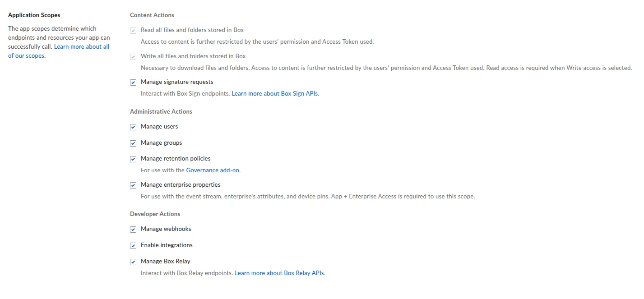
Task: Click the greyed Write all files checkbox
Action: tap(133, 57)
